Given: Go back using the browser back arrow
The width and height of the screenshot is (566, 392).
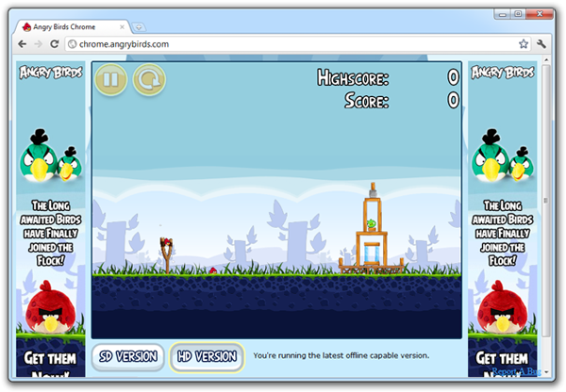Looking at the screenshot, I should pyautogui.click(x=22, y=44).
